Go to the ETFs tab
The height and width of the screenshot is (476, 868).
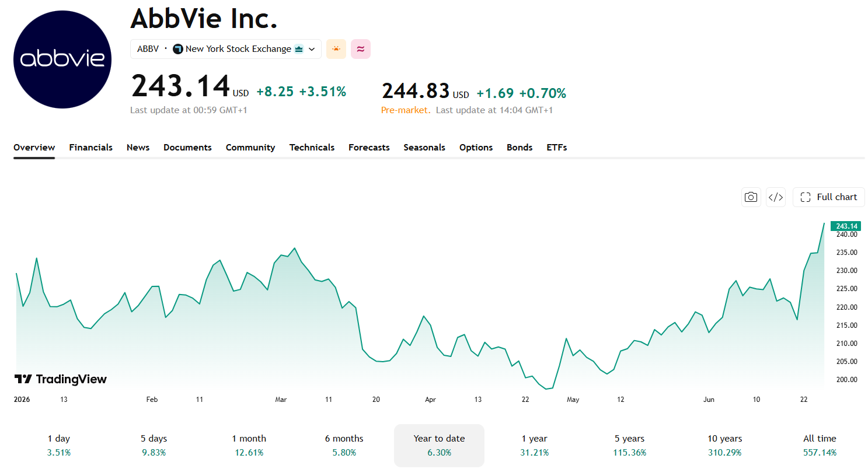[x=557, y=148]
